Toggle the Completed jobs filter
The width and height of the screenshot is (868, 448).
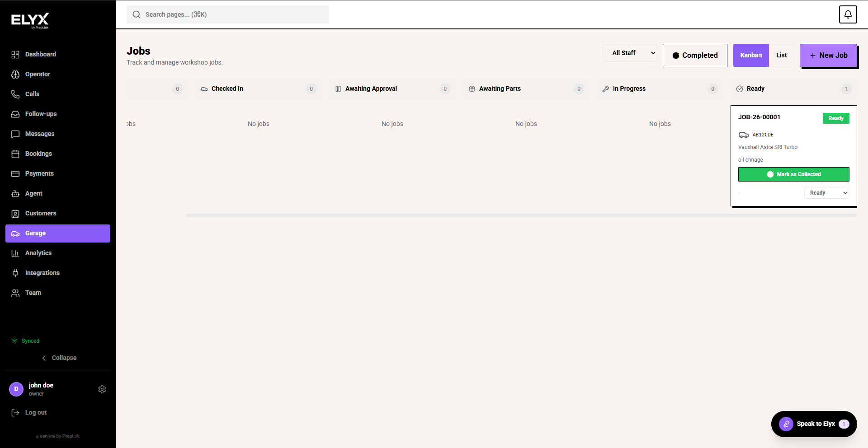[x=695, y=56]
